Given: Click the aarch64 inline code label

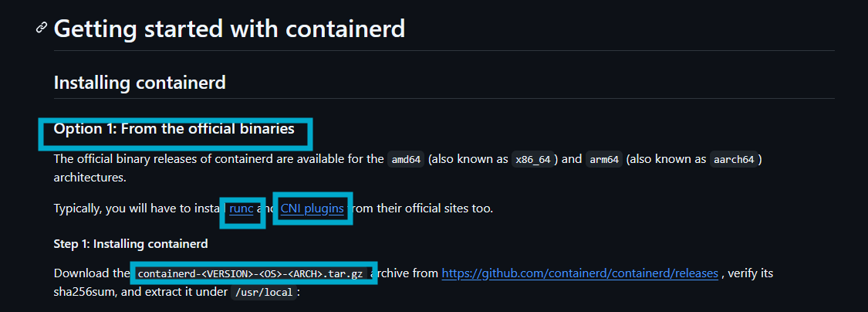Looking at the screenshot, I should [x=734, y=160].
